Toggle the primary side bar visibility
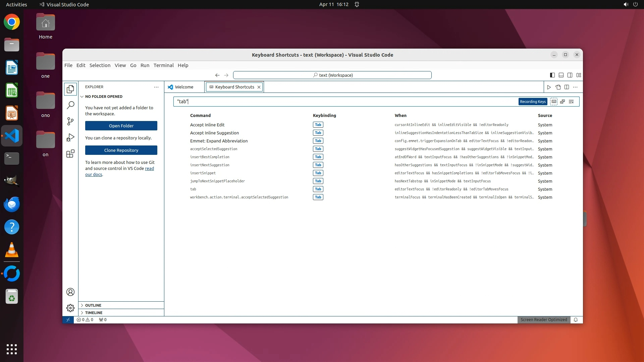This screenshot has height=362, width=644. click(x=552, y=75)
